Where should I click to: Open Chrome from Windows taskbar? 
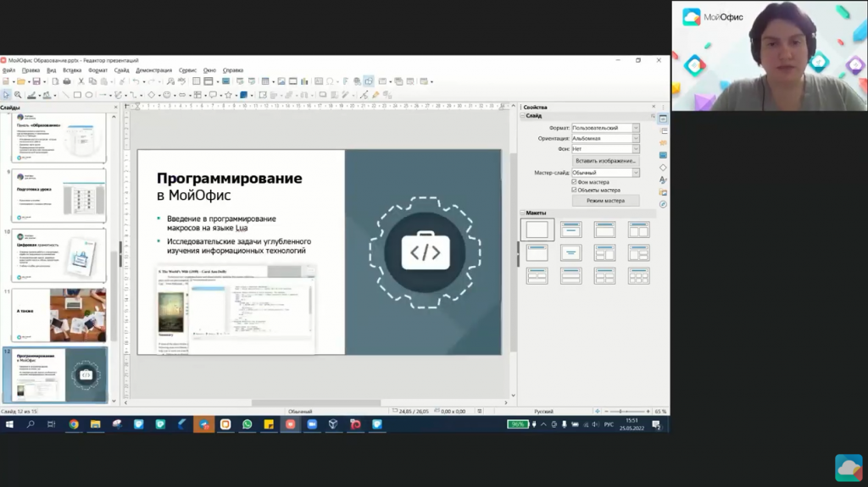pos(74,424)
